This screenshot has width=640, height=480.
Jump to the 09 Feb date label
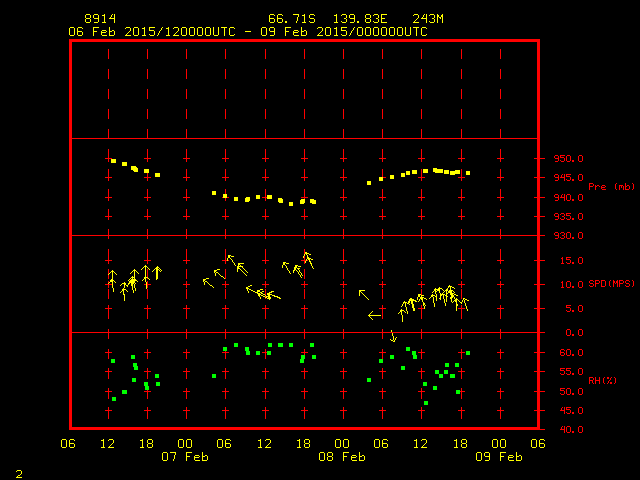click(x=498, y=456)
